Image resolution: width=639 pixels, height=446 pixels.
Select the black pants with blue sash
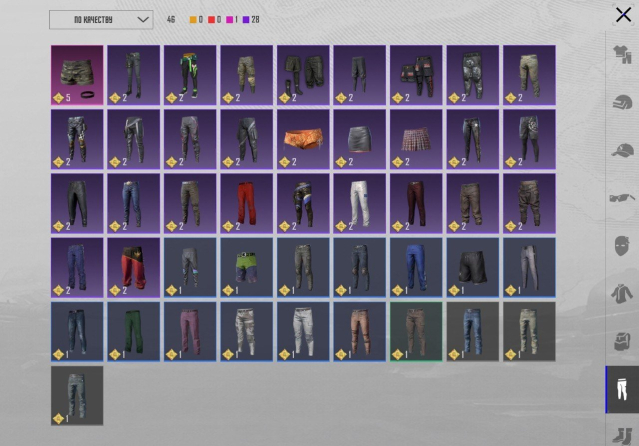tap(303, 203)
